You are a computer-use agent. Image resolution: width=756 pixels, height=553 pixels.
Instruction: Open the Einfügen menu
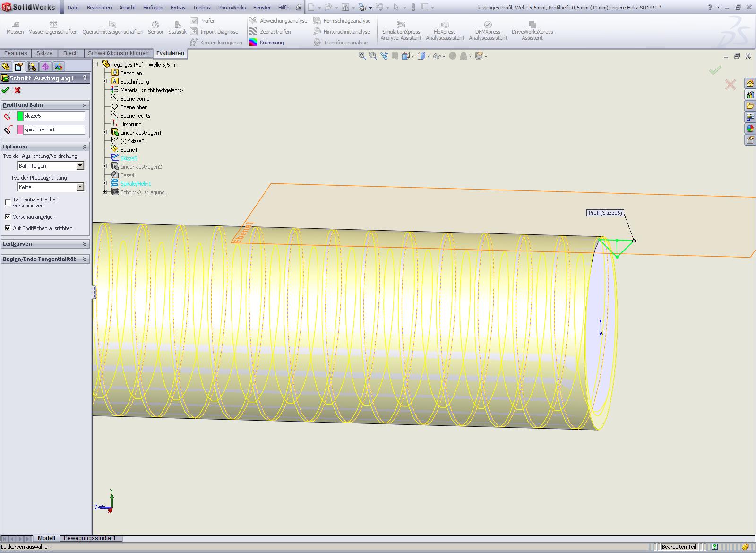tap(153, 8)
